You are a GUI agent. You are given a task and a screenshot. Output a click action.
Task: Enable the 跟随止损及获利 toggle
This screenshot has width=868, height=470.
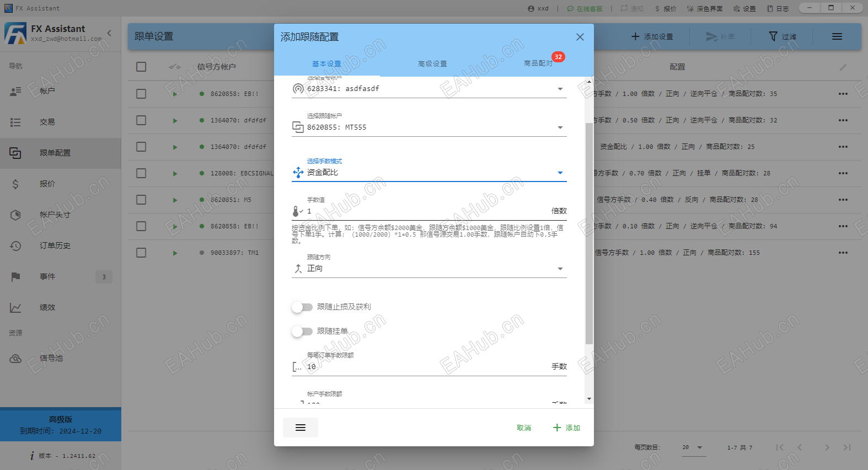point(302,307)
